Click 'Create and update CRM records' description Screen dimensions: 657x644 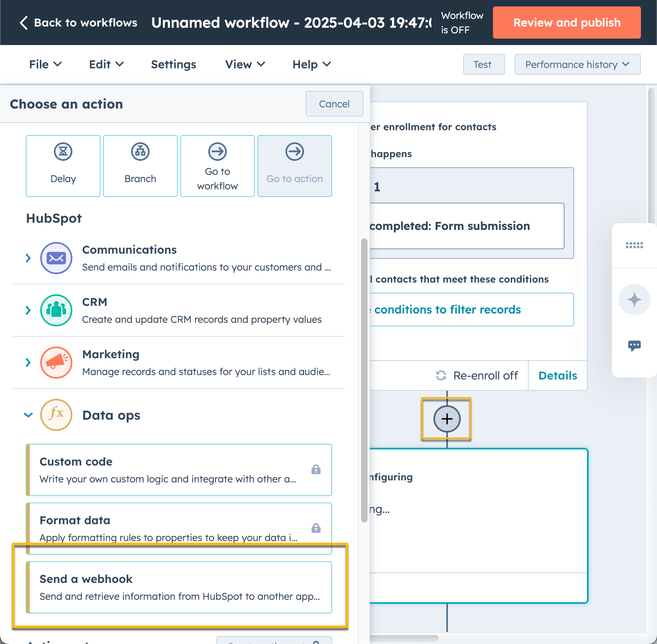click(202, 319)
